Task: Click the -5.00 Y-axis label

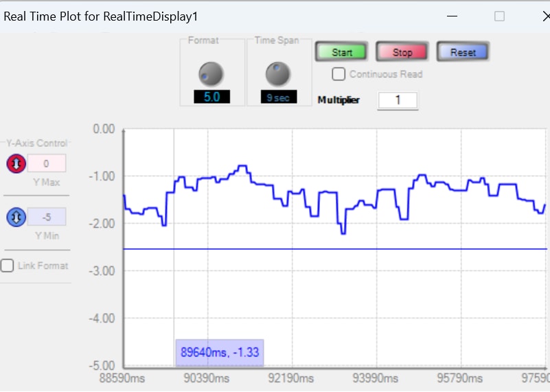Action: (102, 366)
